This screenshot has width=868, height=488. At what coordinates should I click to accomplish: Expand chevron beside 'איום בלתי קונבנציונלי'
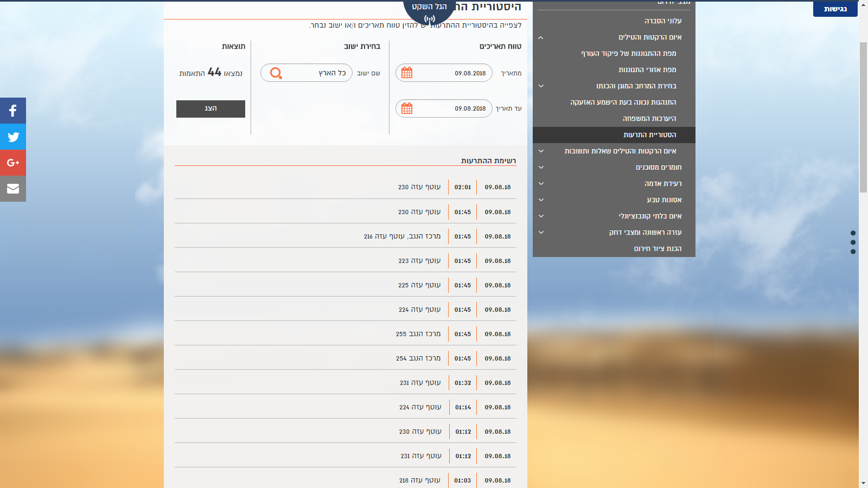(541, 216)
